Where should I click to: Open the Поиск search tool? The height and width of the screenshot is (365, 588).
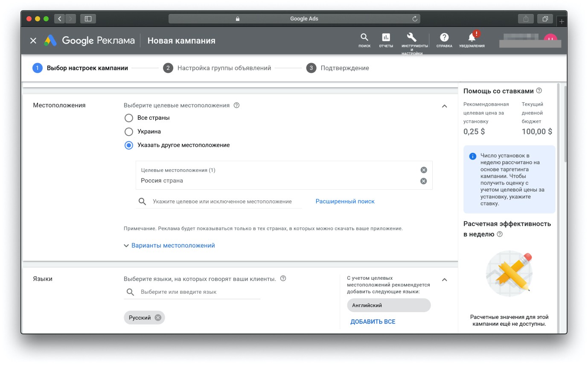point(364,41)
